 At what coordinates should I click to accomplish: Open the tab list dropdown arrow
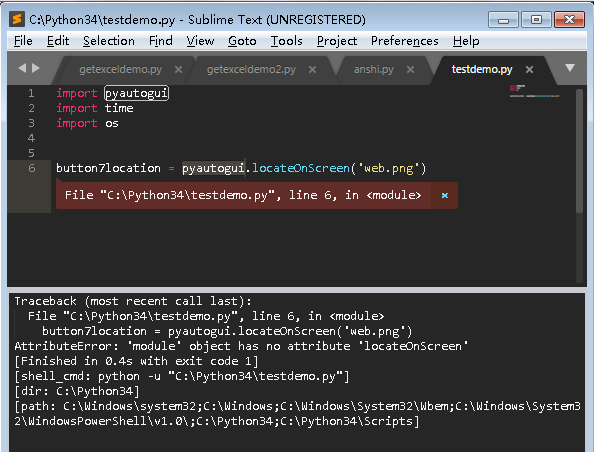pyautogui.click(x=570, y=68)
